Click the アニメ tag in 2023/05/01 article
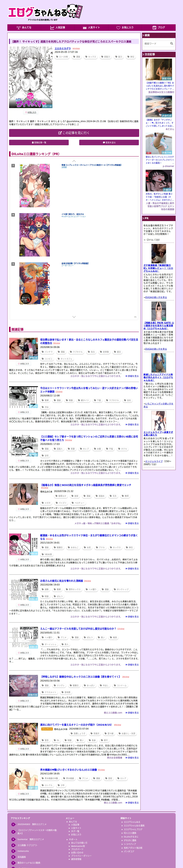Screen dimensions: 183x868 pos(62,638)
